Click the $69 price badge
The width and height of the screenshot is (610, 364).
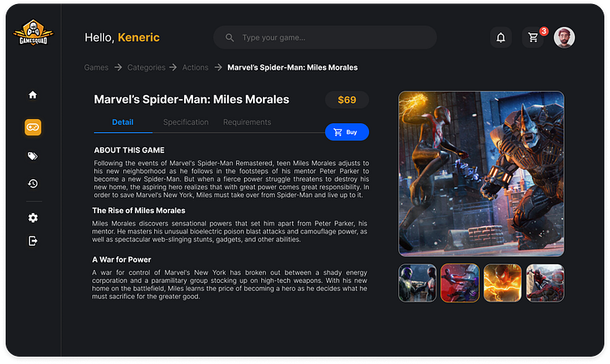347,100
